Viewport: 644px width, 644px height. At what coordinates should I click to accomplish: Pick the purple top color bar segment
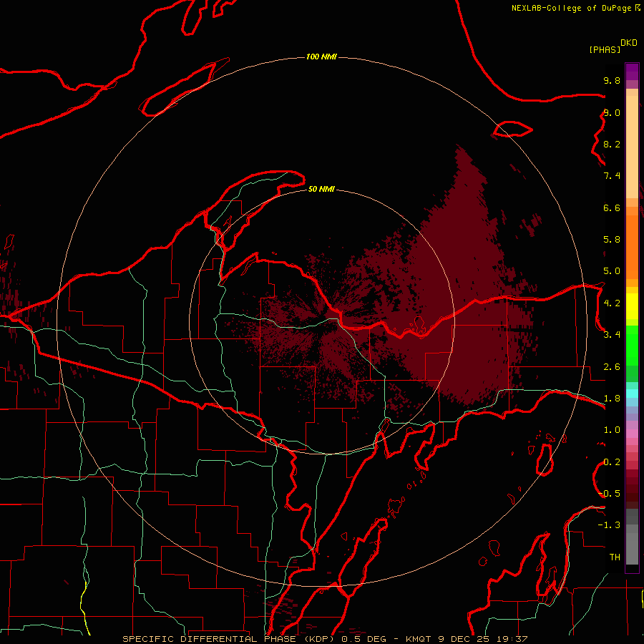point(632,72)
